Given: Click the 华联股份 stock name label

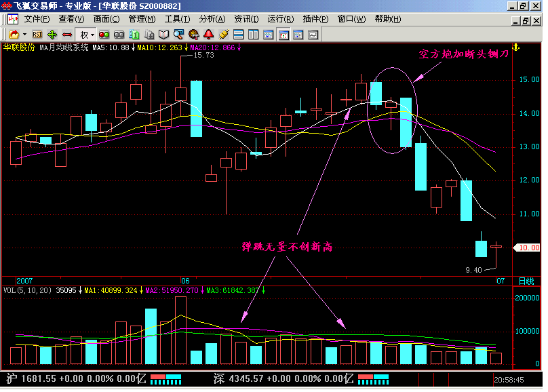Looking at the screenshot, I should 19,47.
